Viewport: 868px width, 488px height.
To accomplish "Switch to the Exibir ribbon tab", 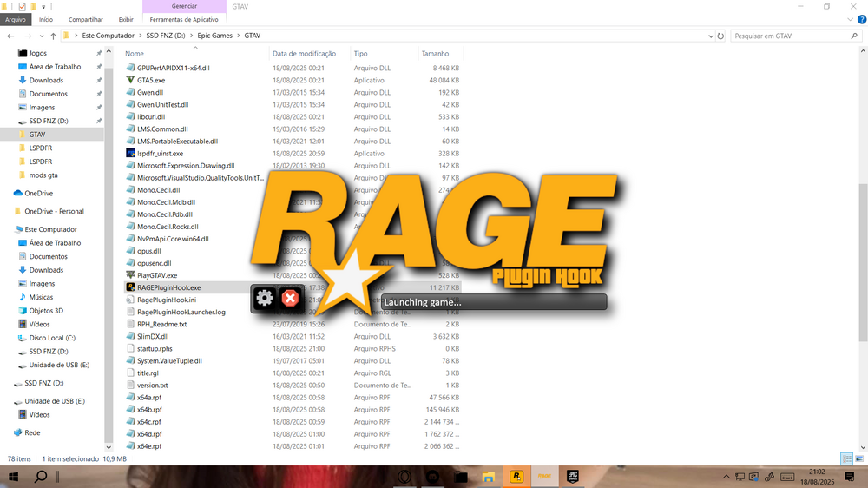I will 126,19.
